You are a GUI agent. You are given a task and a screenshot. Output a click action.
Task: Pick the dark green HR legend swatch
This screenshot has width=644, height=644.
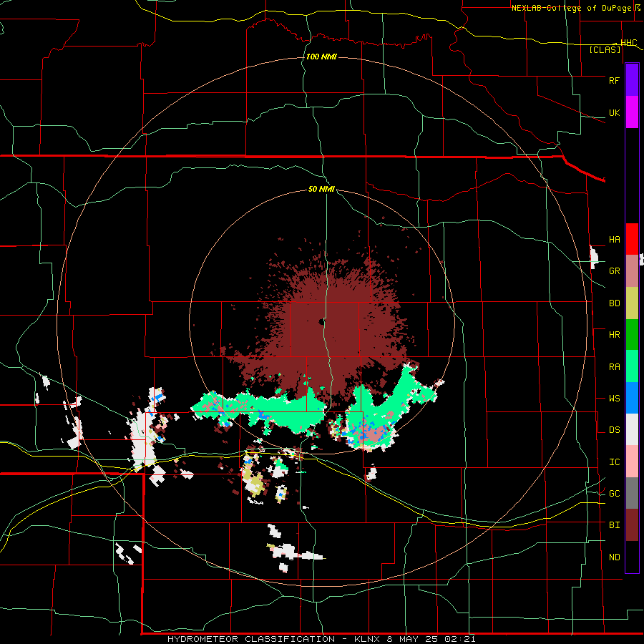pos(632,335)
